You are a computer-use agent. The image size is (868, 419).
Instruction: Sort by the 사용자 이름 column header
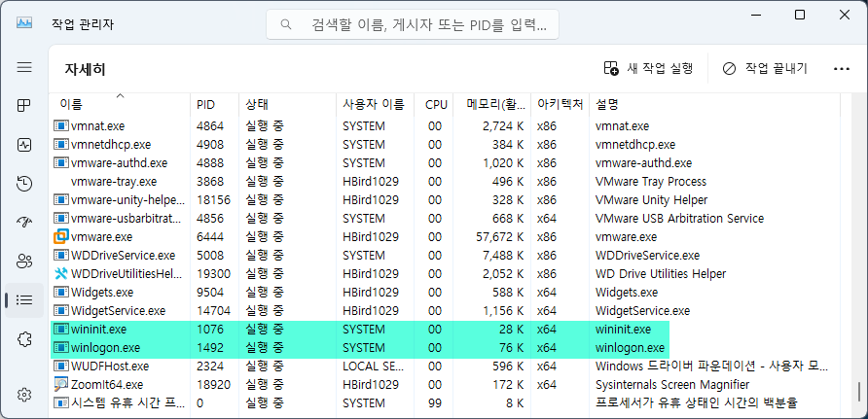tap(374, 104)
